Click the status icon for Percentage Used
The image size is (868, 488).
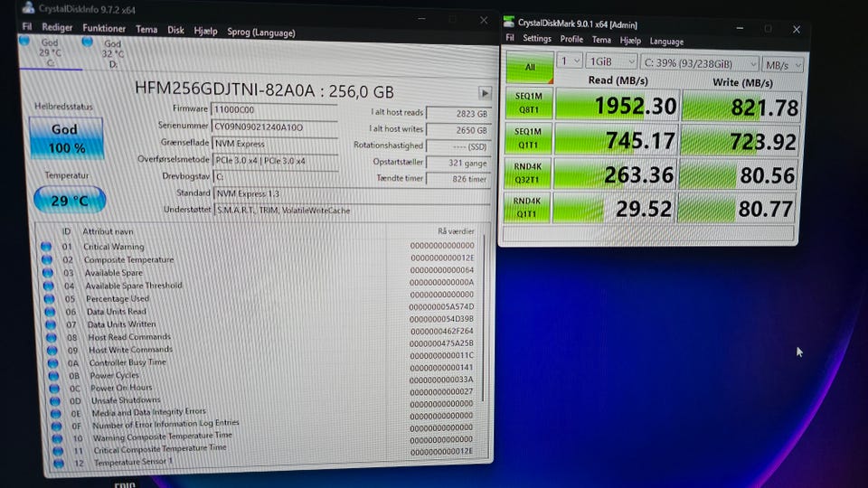(49, 299)
